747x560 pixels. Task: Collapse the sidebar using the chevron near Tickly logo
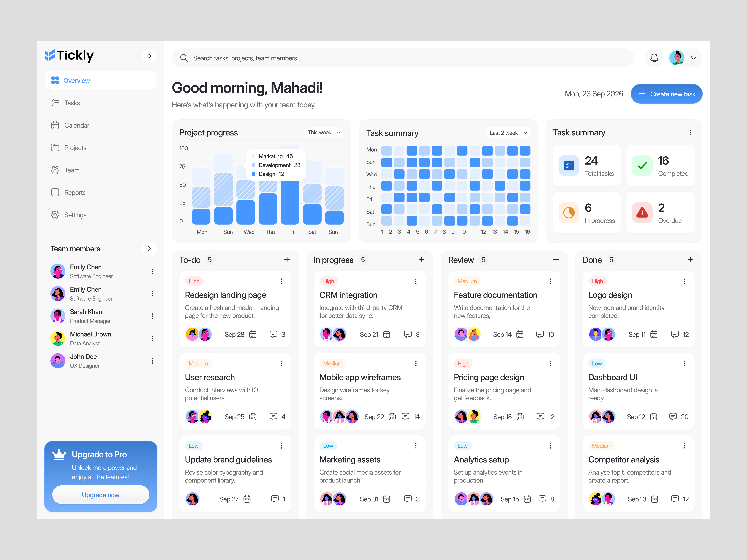tap(149, 56)
